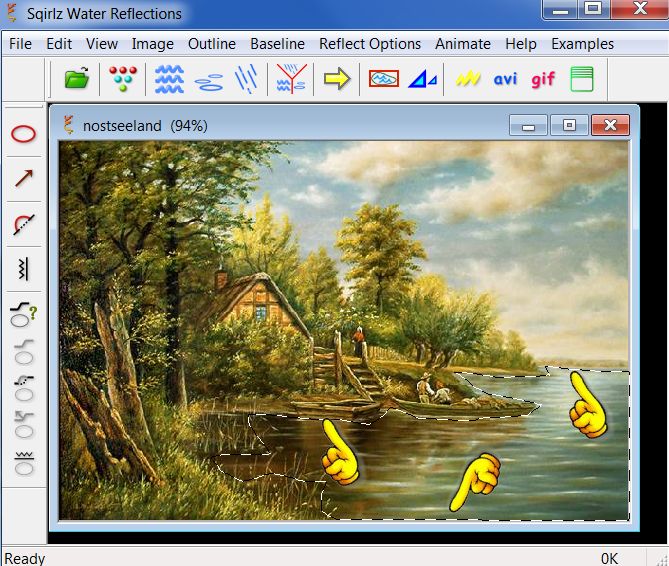Screen dimensions: 669x566
Task: Select the red arrow tool
Action: click(x=24, y=178)
